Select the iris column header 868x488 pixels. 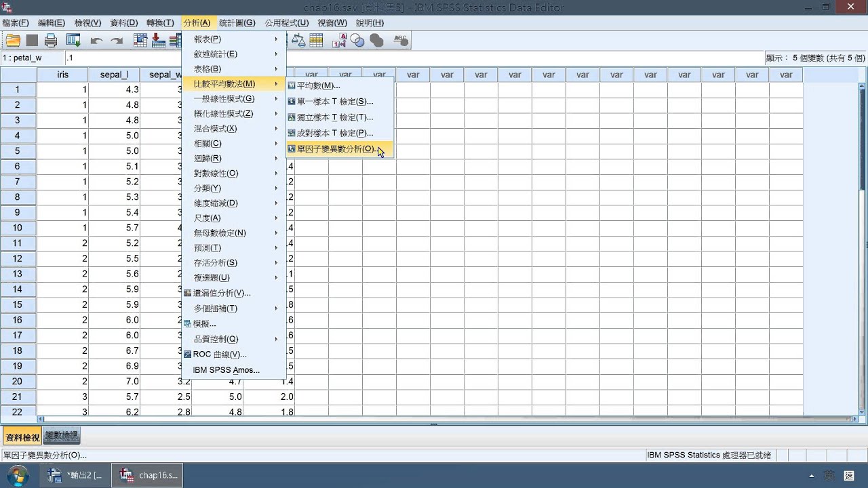62,75
